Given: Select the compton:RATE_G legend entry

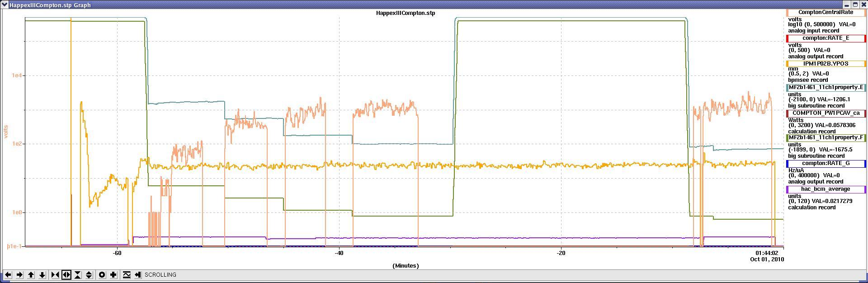Looking at the screenshot, I should pos(826,163).
